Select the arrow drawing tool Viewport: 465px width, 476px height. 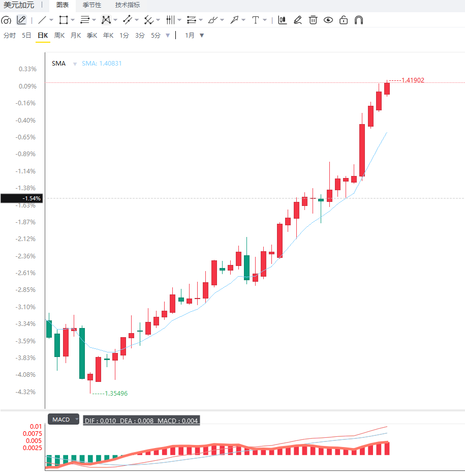(x=234, y=20)
